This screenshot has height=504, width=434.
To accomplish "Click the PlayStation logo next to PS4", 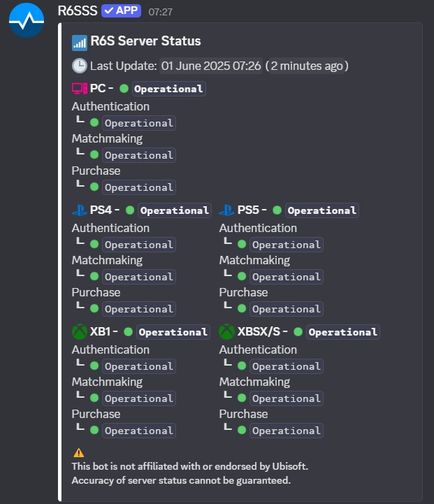I will coord(80,210).
